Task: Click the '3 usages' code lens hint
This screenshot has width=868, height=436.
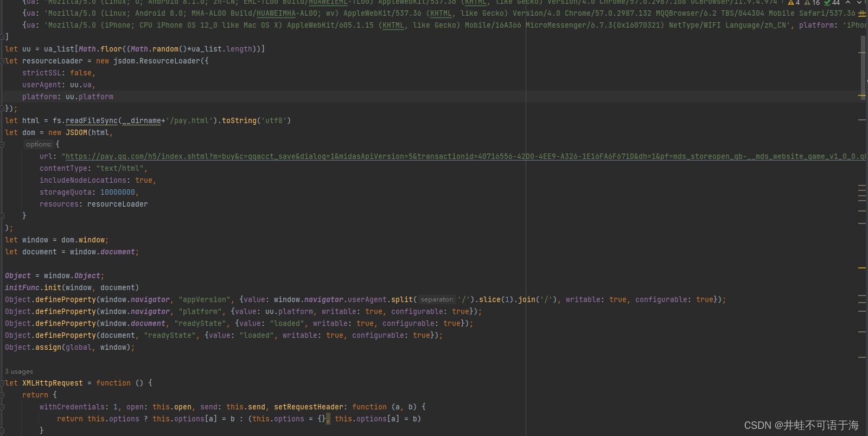Action: 19,371
